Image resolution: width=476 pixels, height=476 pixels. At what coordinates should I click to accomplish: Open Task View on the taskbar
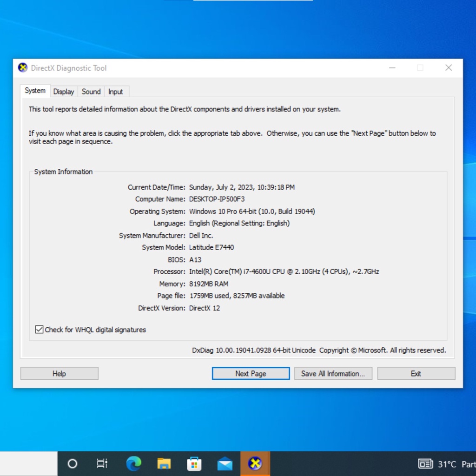tap(102, 463)
